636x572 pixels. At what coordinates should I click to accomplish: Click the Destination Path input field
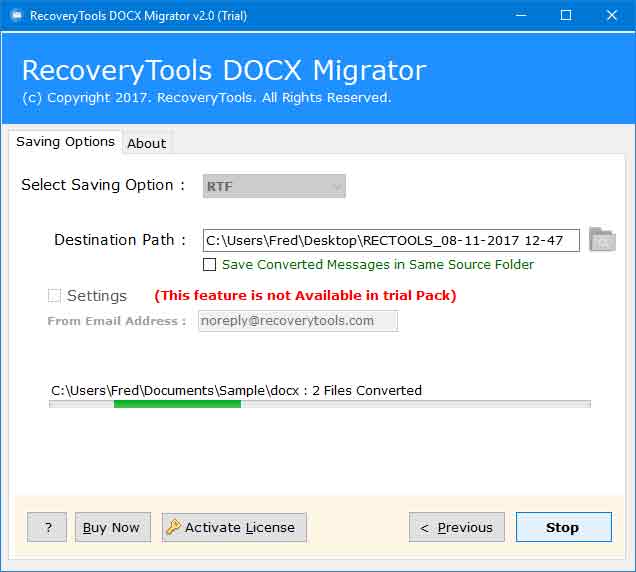[x=391, y=240]
